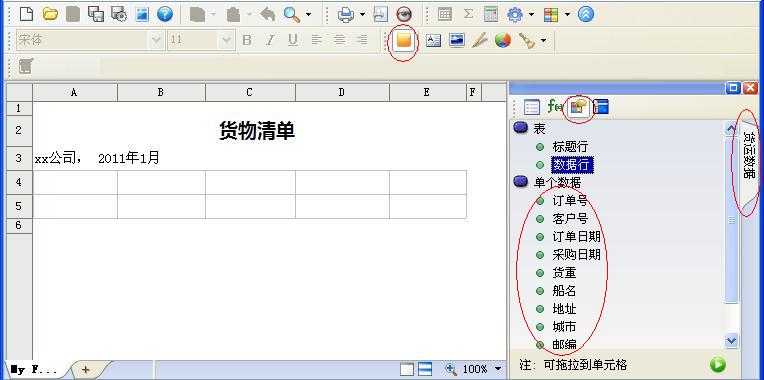Open the search icon dropdown arrow
764x380 pixels.
pyautogui.click(x=308, y=15)
